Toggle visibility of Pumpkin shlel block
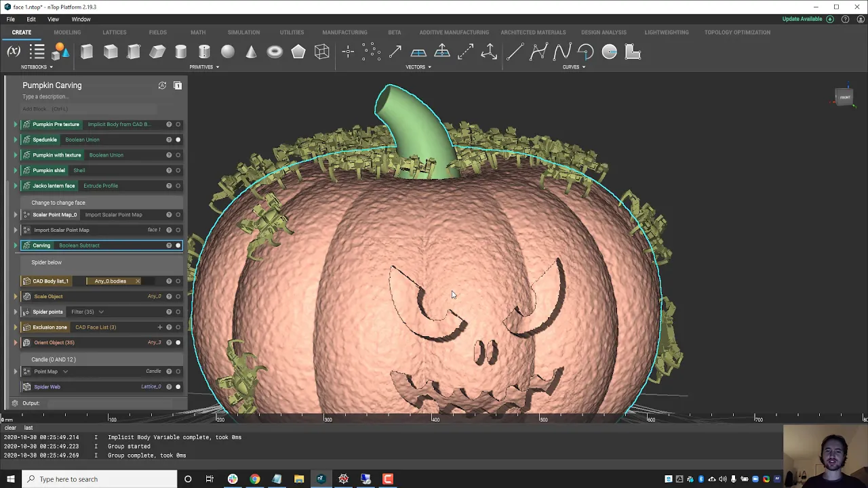Screen dimensions: 868x488 coord(178,170)
